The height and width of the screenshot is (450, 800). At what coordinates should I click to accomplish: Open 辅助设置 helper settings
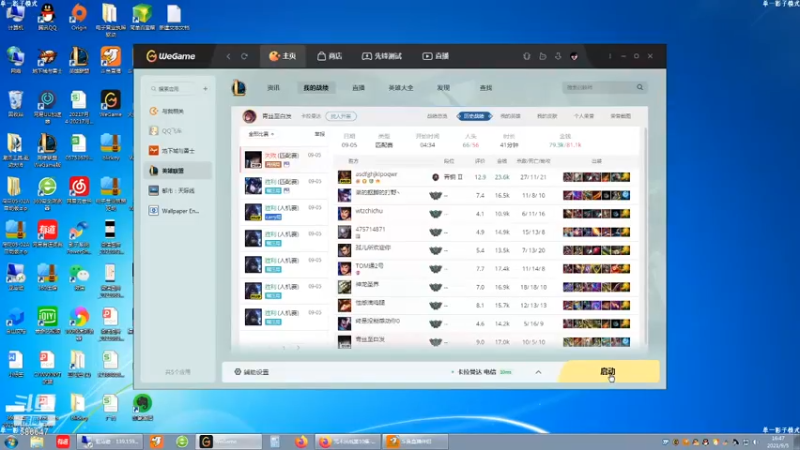coord(252,372)
